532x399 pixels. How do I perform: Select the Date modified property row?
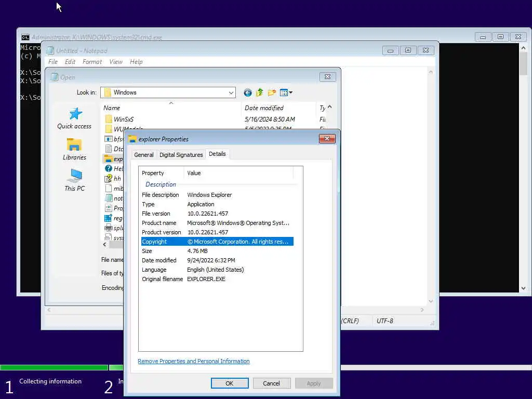217,260
